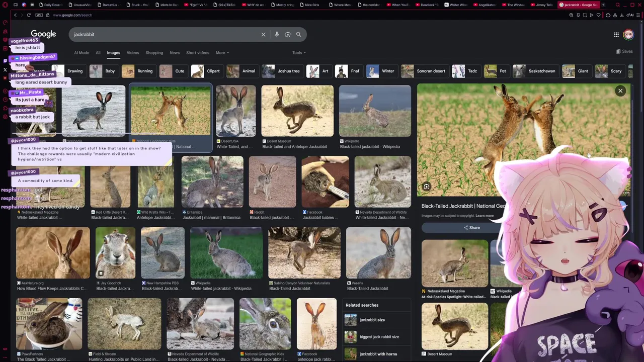644x362 pixels.
Task: Search by image with the camera icon
Action: (x=288, y=34)
